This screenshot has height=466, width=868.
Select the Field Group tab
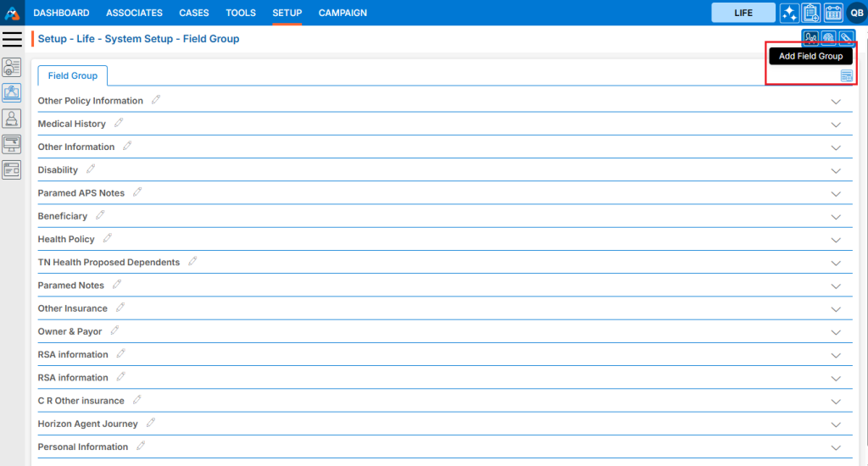(73, 75)
